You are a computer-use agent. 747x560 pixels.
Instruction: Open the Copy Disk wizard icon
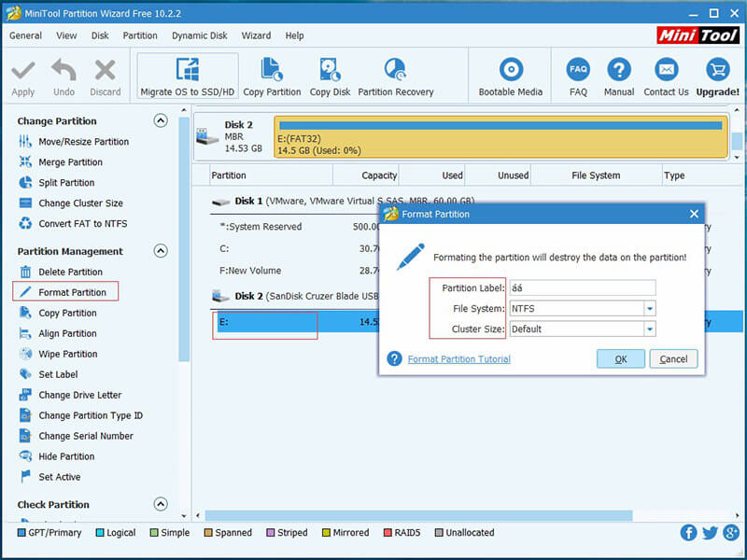click(x=330, y=69)
